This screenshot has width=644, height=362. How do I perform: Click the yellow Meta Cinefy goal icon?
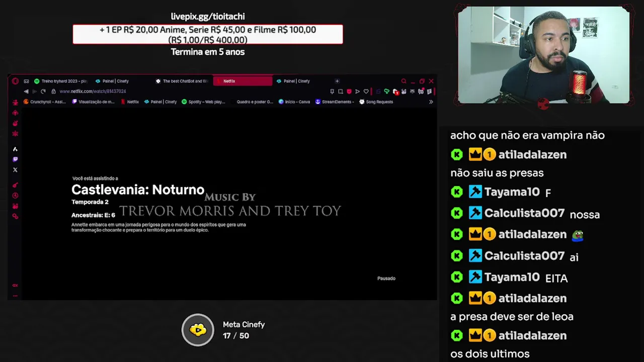[198, 330]
